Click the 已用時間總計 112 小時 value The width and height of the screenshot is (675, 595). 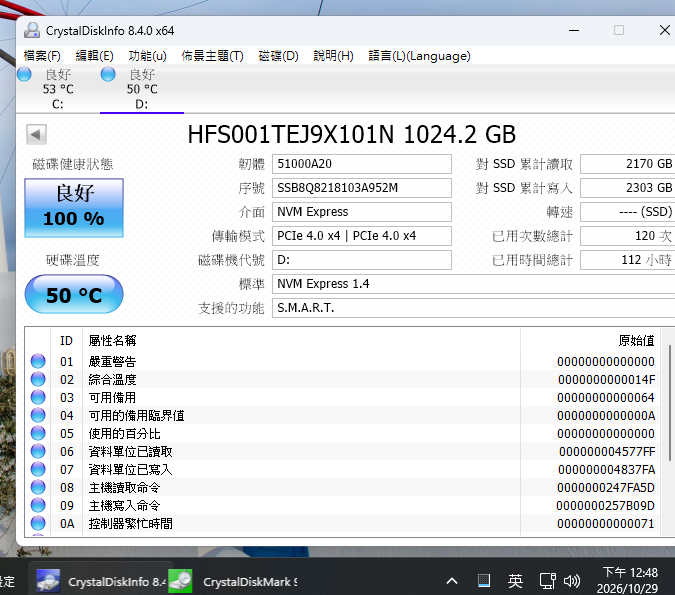[x=628, y=260]
